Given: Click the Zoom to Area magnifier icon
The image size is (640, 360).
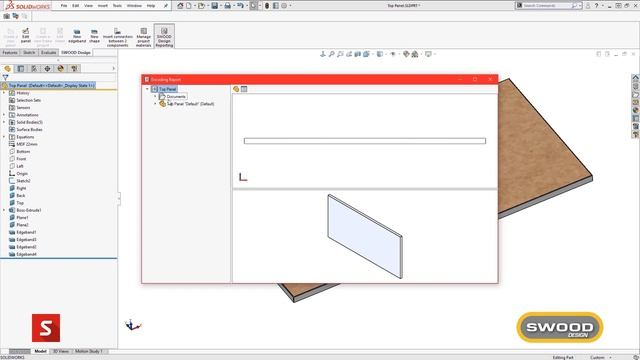Looking at the screenshot, I should click(340, 54).
